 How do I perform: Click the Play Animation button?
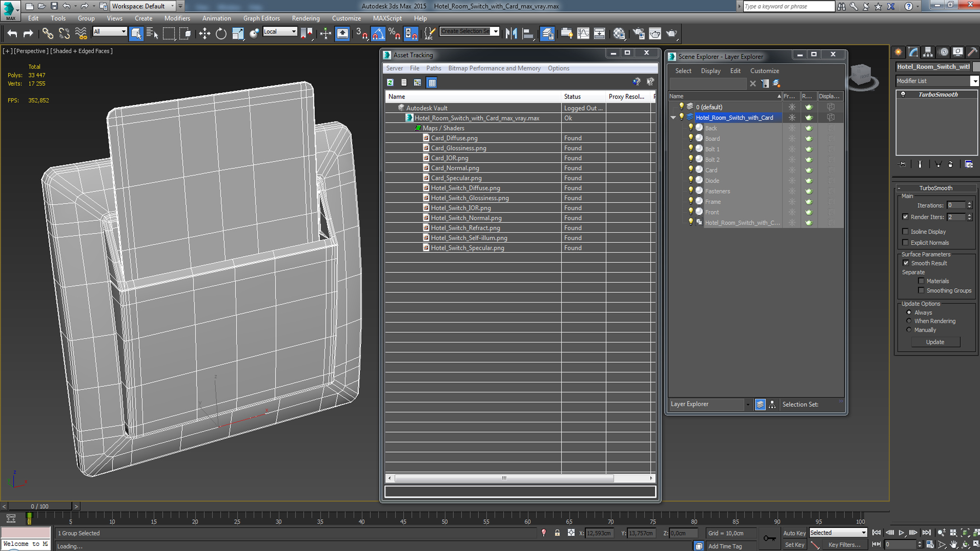tap(901, 533)
